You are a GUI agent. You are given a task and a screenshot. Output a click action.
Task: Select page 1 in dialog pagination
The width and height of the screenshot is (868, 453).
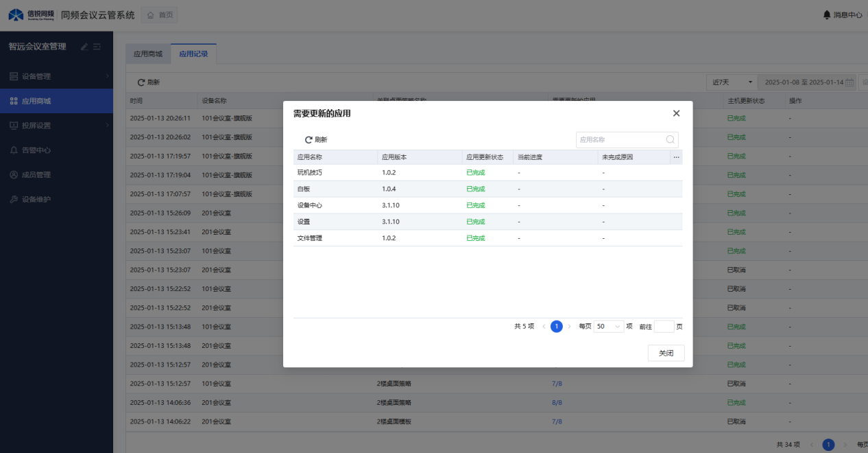(x=556, y=327)
